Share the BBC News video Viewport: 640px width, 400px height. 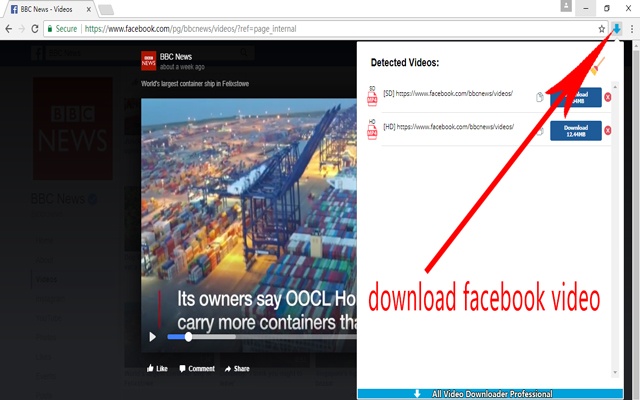[x=237, y=369]
